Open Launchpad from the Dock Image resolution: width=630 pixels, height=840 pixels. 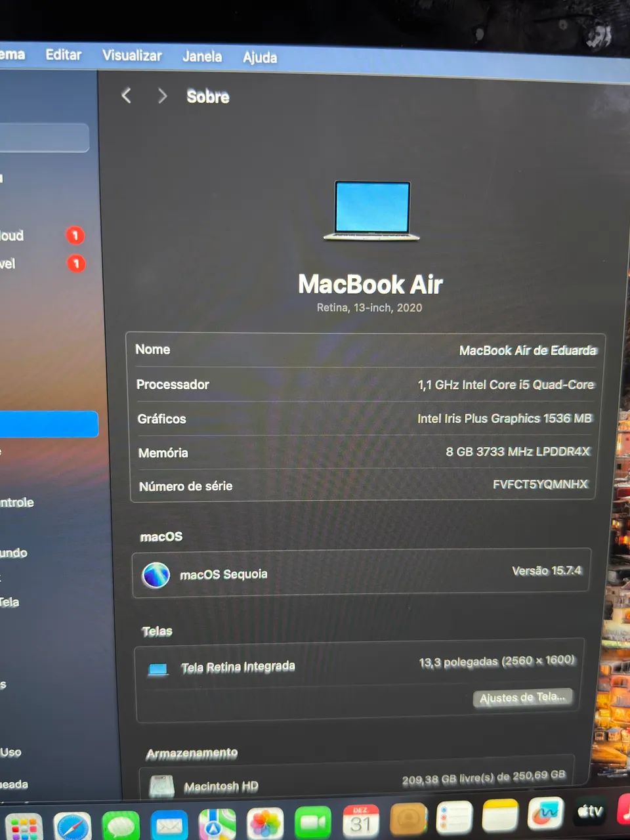point(24,827)
